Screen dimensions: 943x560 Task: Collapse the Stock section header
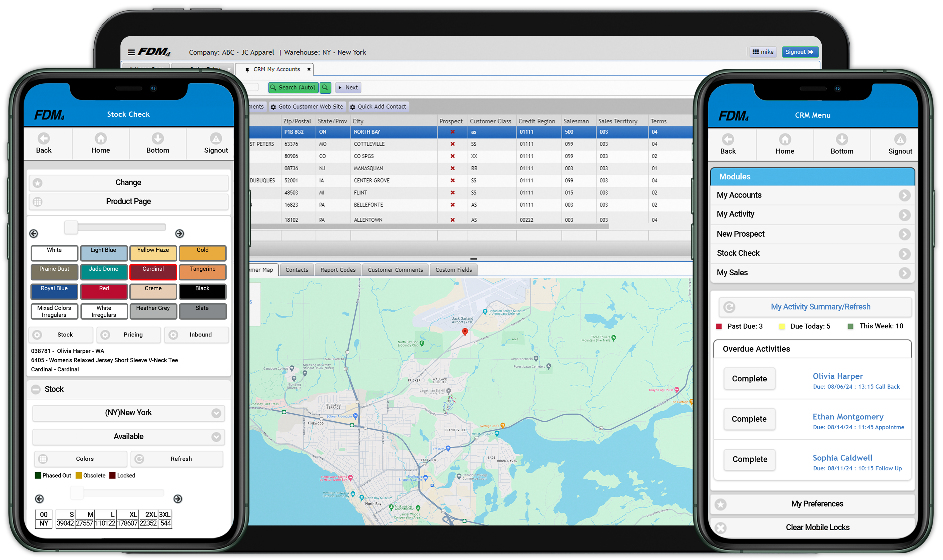click(36, 389)
